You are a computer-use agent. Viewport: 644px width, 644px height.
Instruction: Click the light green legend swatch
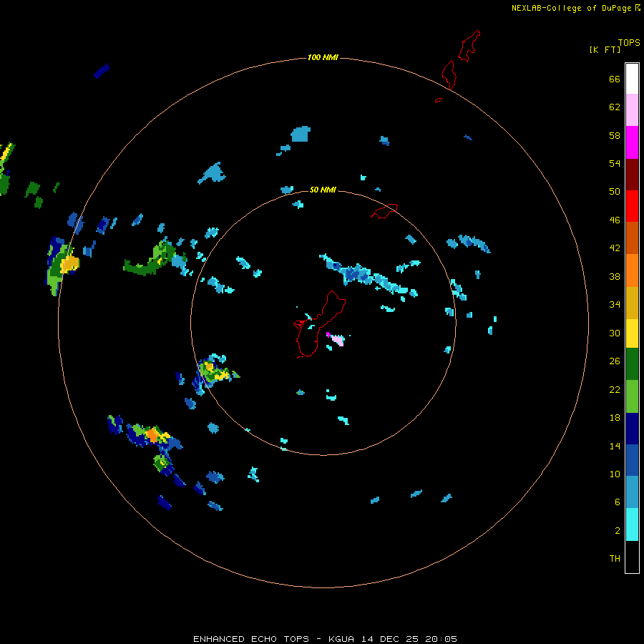(x=632, y=396)
